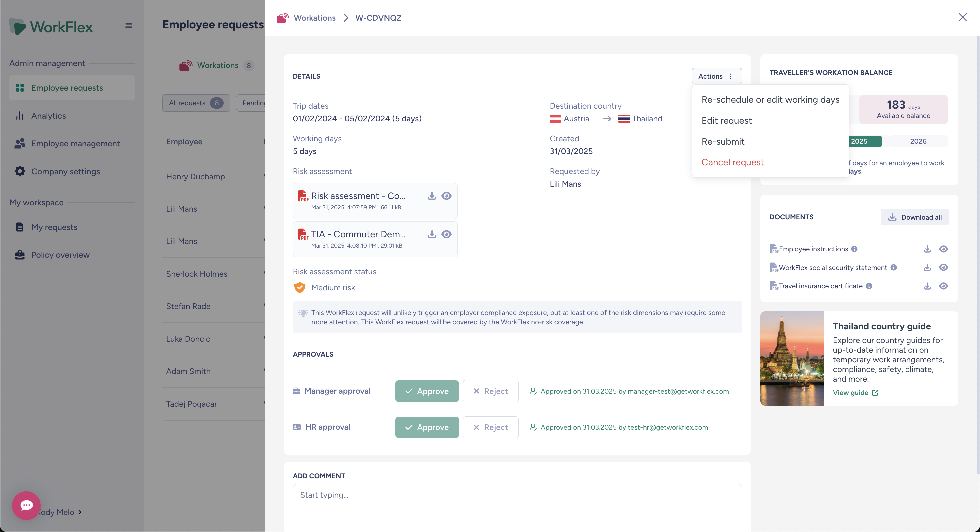Switch balance year to 2026
The image size is (980, 532).
(918, 141)
